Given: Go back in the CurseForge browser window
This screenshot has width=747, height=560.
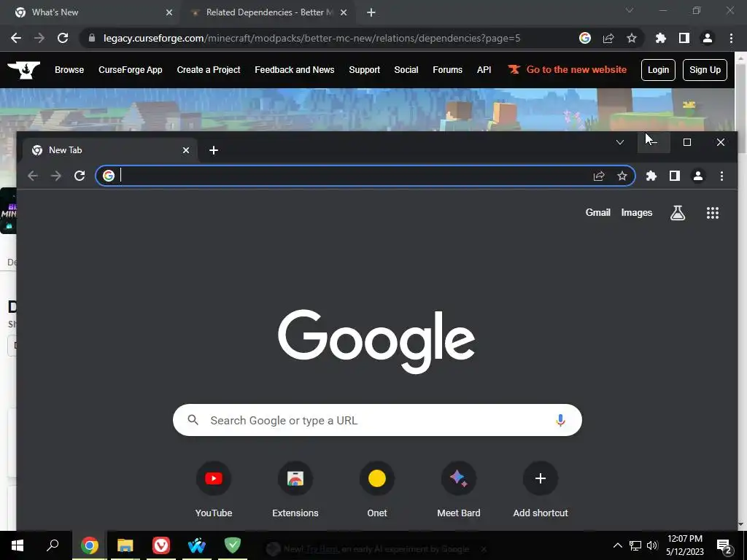Looking at the screenshot, I should point(16,38).
